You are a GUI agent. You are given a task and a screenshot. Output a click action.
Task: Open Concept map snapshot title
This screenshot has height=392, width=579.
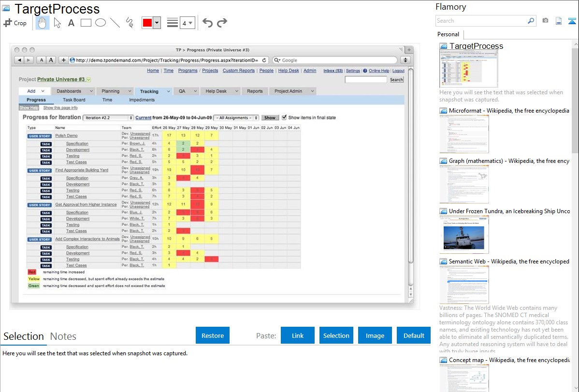click(509, 360)
